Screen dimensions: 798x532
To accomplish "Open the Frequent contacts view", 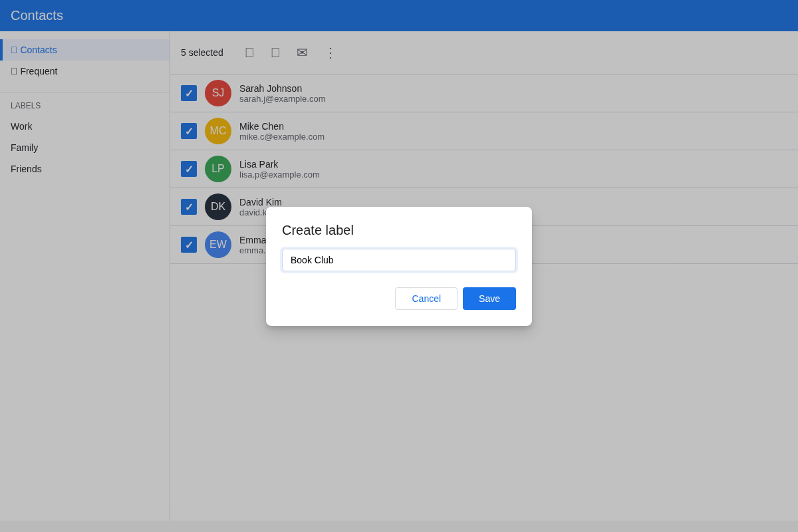I will click(x=40, y=71).
